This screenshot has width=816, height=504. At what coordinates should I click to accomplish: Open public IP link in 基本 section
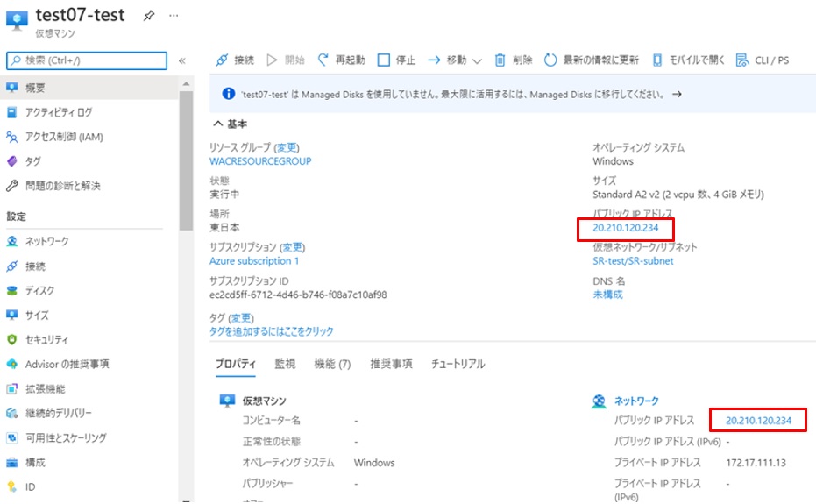point(626,228)
